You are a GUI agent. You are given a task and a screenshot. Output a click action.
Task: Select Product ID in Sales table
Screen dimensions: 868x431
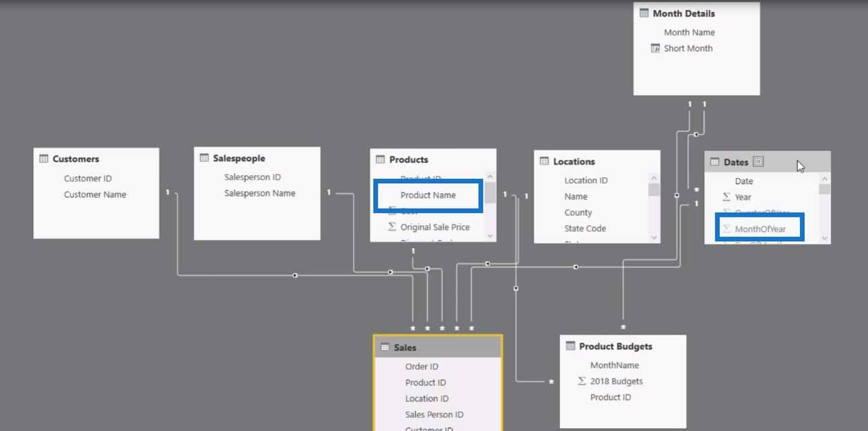(425, 383)
